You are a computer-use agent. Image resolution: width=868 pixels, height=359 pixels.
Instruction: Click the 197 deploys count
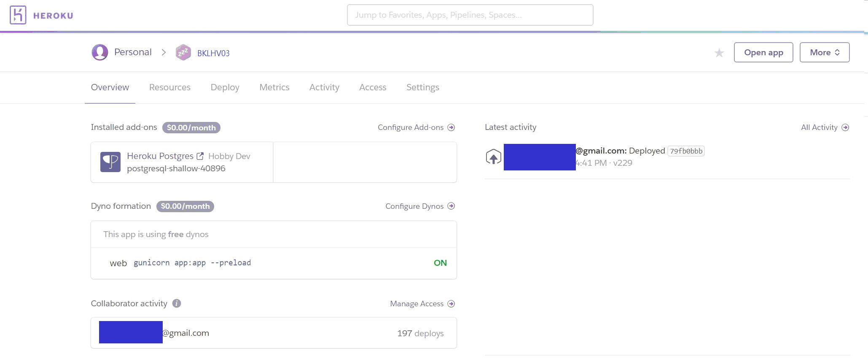coord(420,333)
